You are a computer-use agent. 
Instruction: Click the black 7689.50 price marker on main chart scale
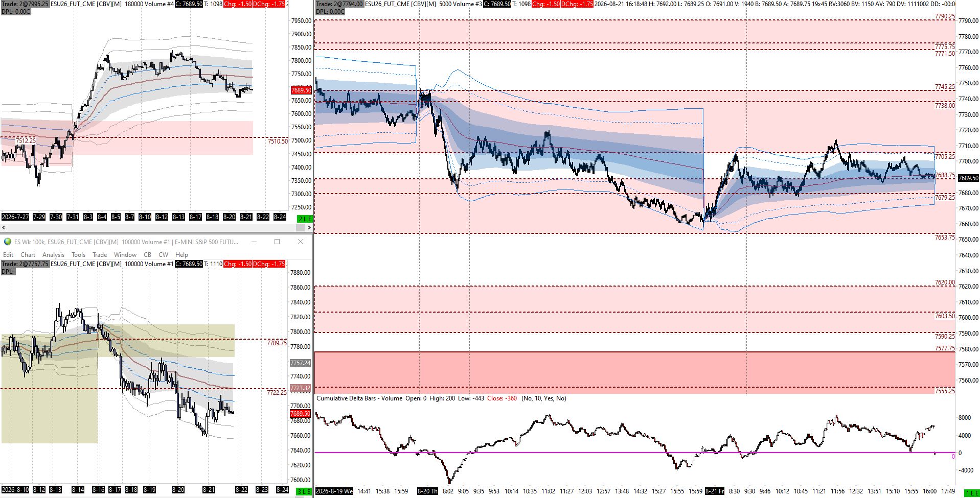[968, 178]
